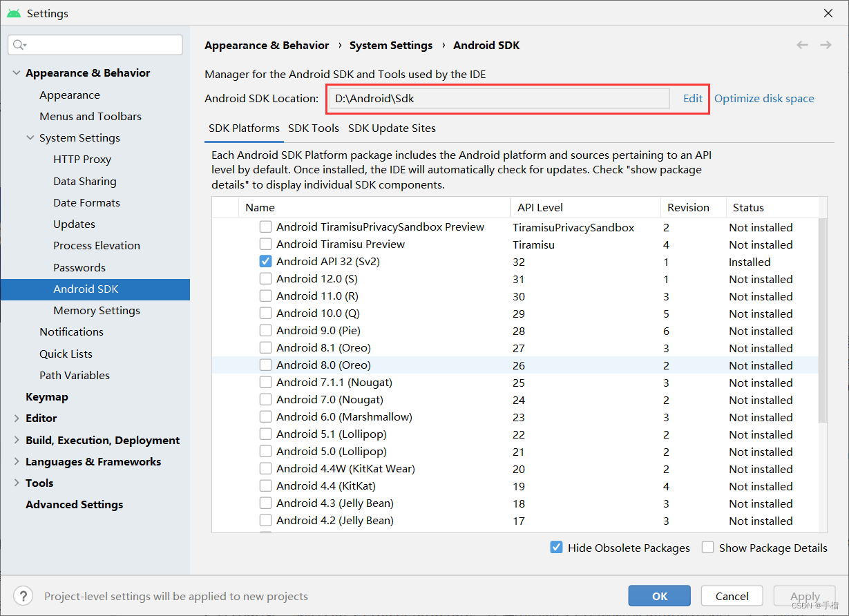The height and width of the screenshot is (616, 849).
Task: Sort by Name column header
Action: point(374,207)
